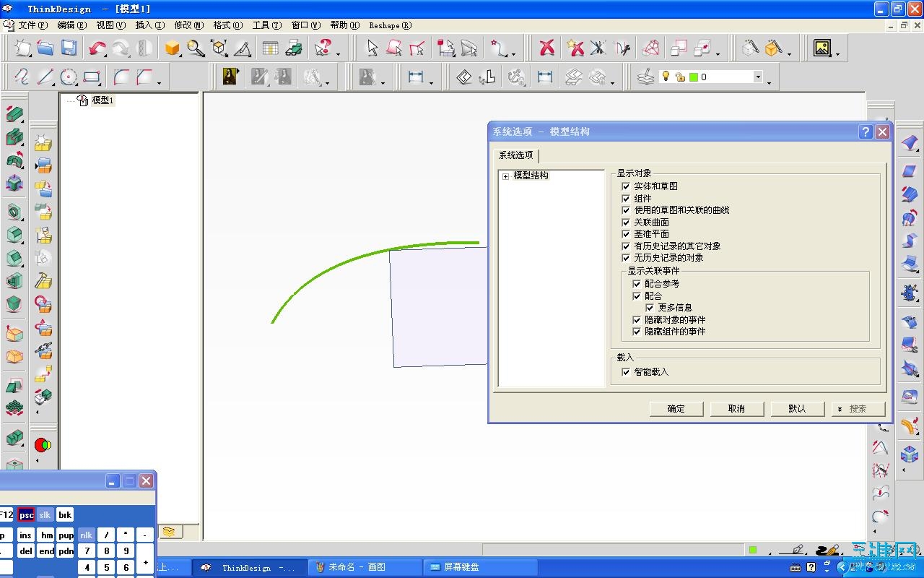The height and width of the screenshot is (578, 924).
Task: Click the psc key on the on-screen keyboard
Action: tap(26, 515)
